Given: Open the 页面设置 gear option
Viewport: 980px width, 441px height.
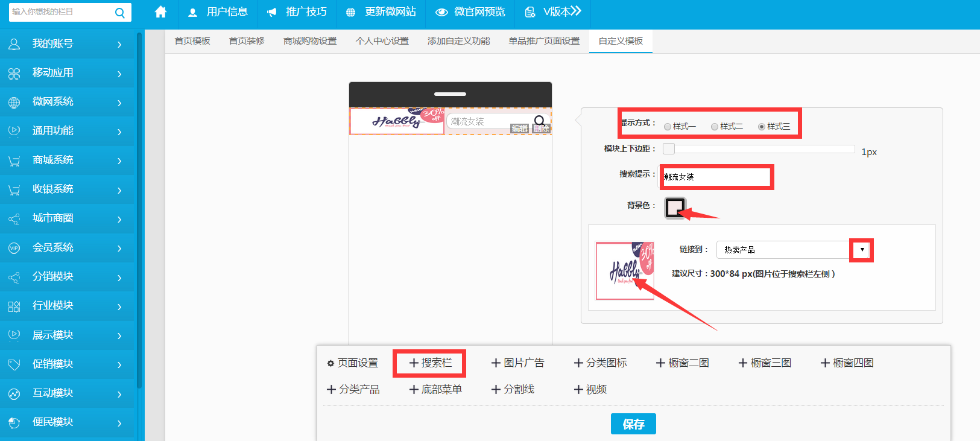Looking at the screenshot, I should 353,363.
